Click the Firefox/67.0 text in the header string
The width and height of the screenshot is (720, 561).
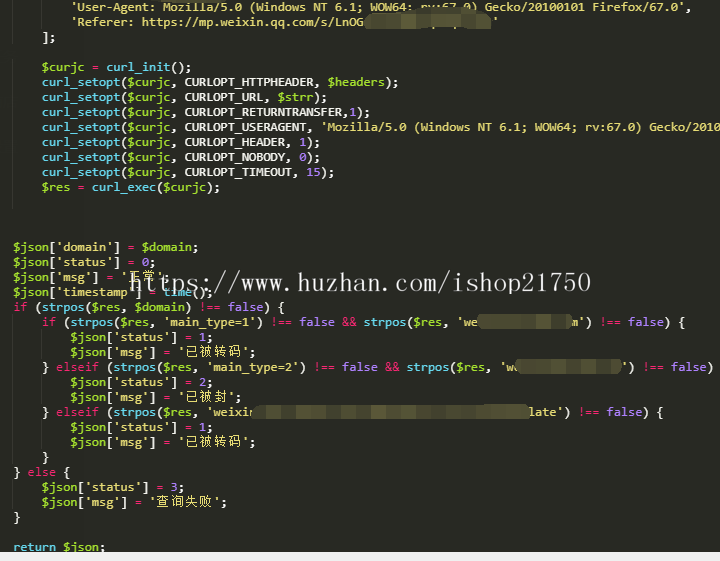(x=635, y=7)
